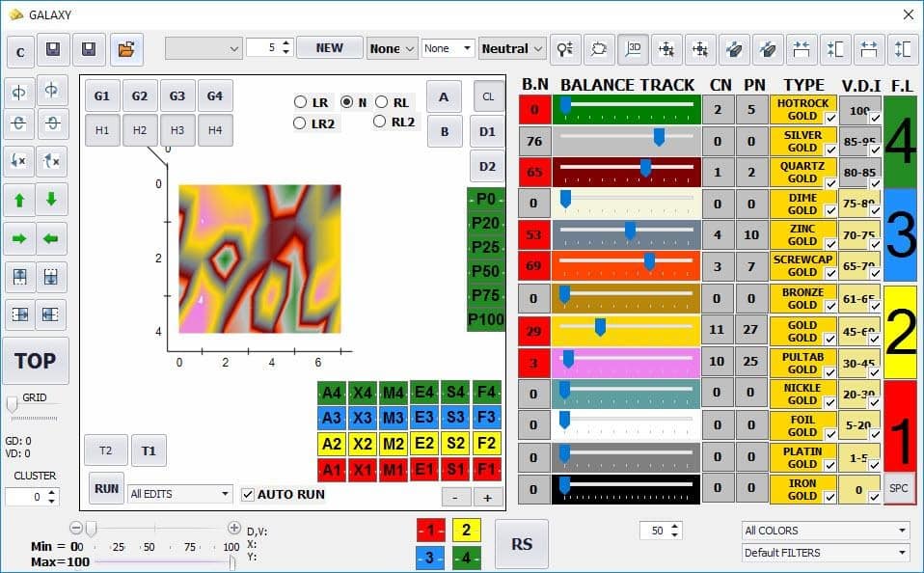Toggle the HOTROCK GOLD checkbox
This screenshot has height=573, width=924.
pyautogui.click(x=830, y=118)
